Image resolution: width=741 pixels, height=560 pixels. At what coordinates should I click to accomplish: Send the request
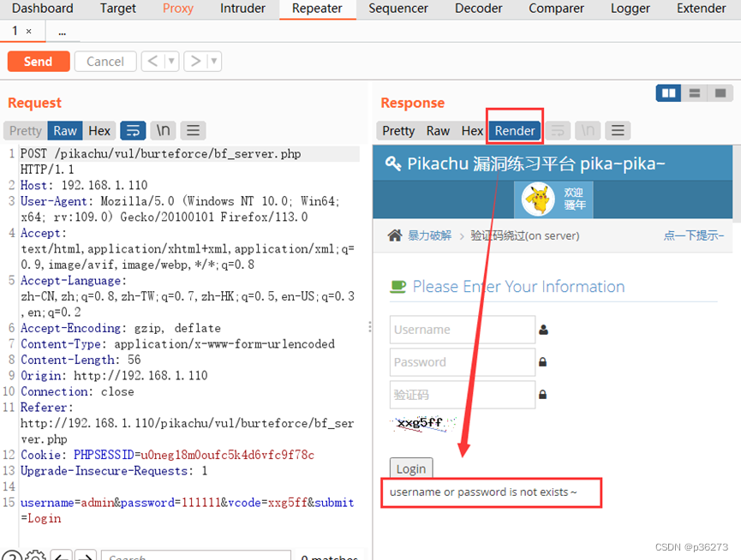point(39,62)
